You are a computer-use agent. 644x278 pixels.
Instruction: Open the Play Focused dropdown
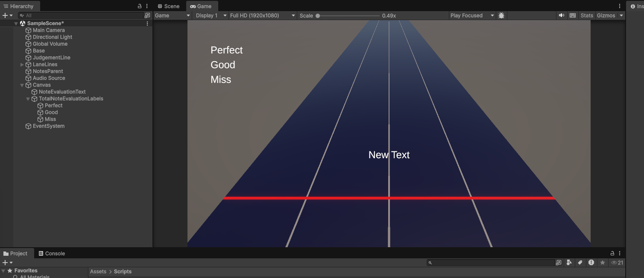click(x=472, y=15)
